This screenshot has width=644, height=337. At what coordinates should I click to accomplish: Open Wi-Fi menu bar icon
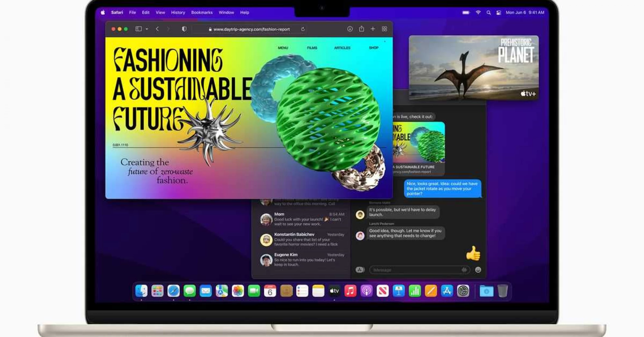pyautogui.click(x=478, y=12)
